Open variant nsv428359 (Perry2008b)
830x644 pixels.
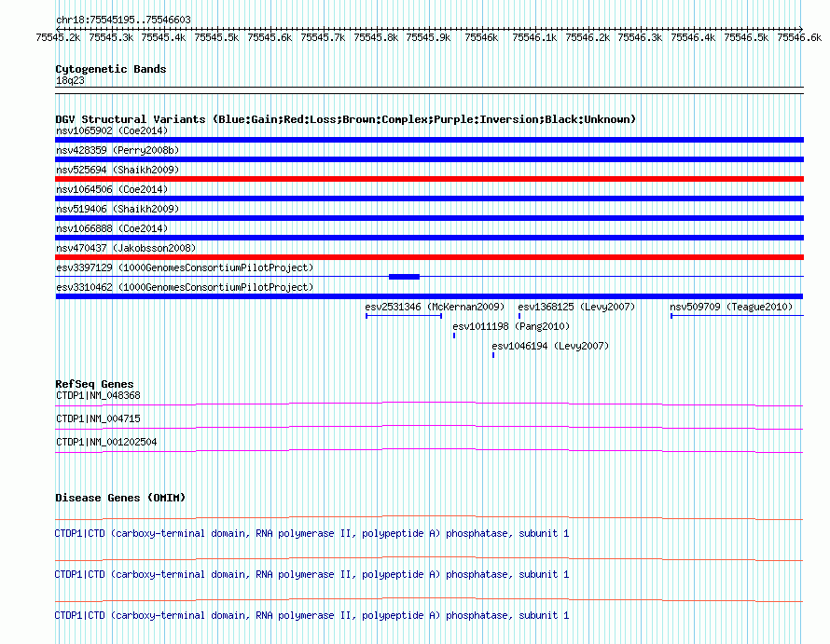pos(118,150)
